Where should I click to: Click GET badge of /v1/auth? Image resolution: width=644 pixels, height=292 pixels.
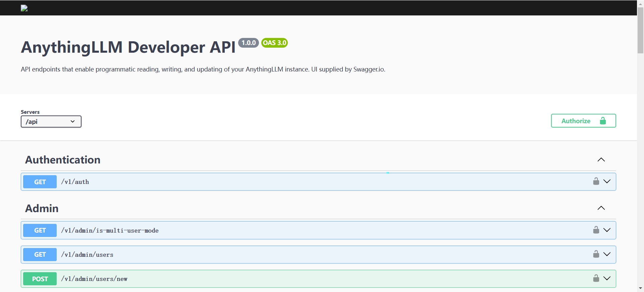(40, 182)
